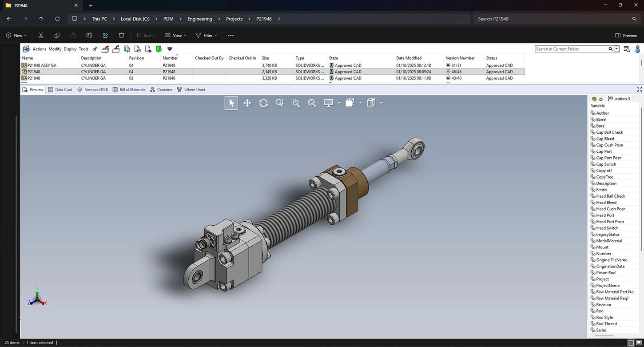Viewport: 644px width, 347px height.
Task: Select the Zoom to Area tool
Action: point(296,103)
